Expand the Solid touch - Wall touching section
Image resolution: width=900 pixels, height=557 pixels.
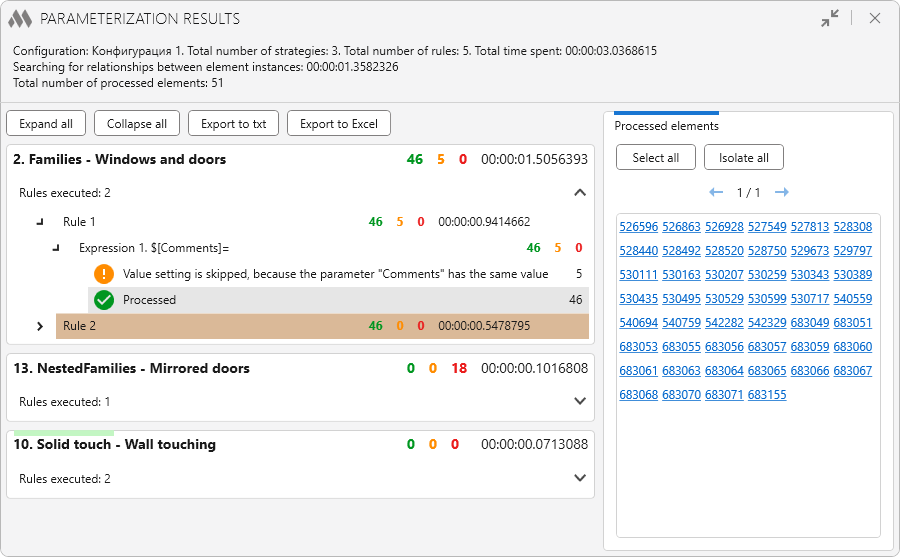click(580, 478)
